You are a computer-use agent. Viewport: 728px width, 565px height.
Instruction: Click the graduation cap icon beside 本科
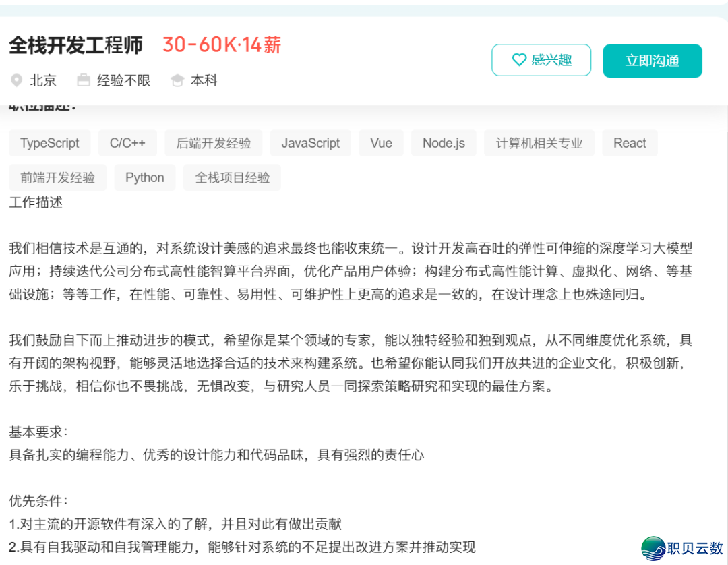pos(177,81)
